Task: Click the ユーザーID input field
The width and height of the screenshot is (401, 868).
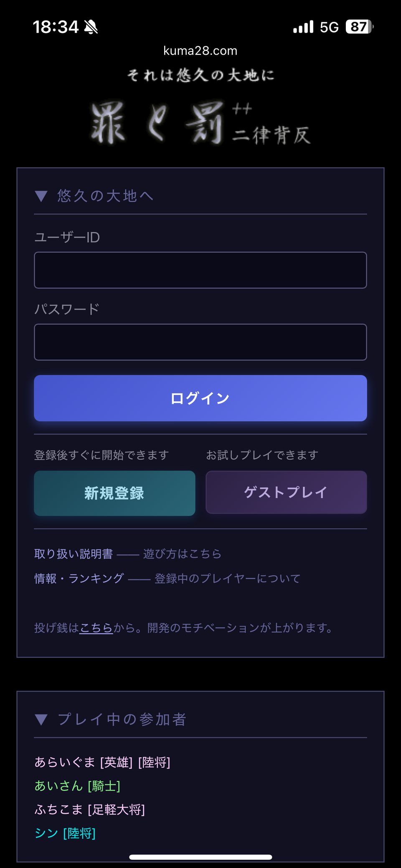Action: tap(200, 270)
